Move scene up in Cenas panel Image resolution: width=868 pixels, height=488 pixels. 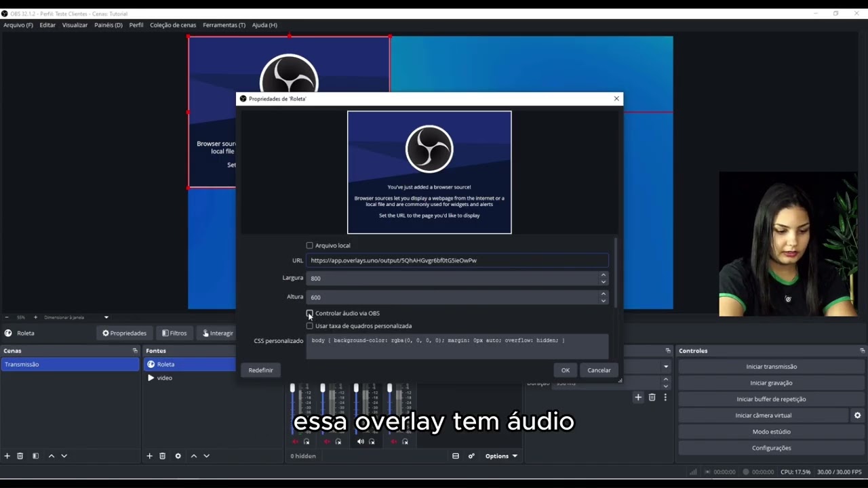(51, 456)
